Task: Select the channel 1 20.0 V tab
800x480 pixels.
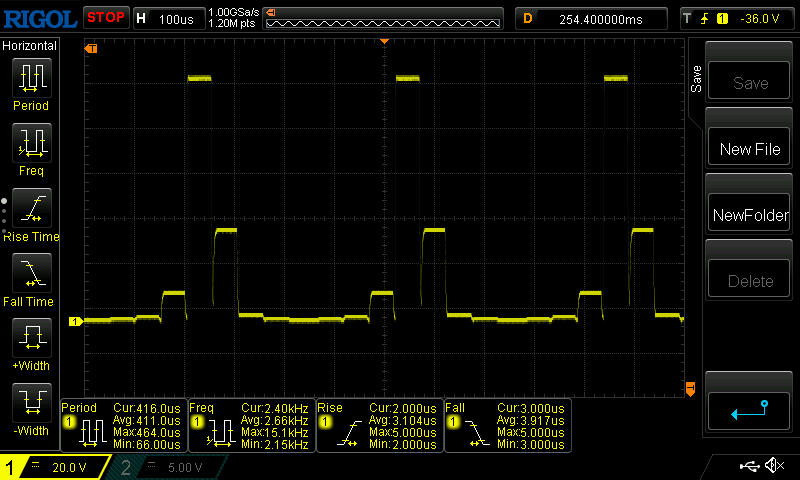Action: (55, 467)
